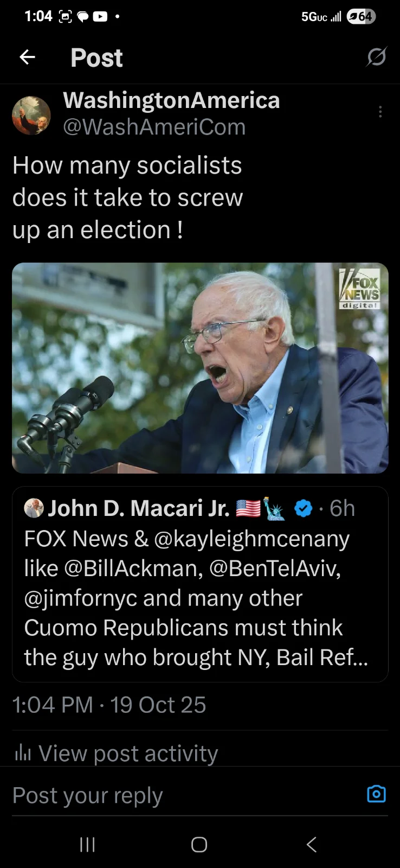Tap the Grok slash icon in header
Screen dimensions: 400x868
(x=376, y=56)
